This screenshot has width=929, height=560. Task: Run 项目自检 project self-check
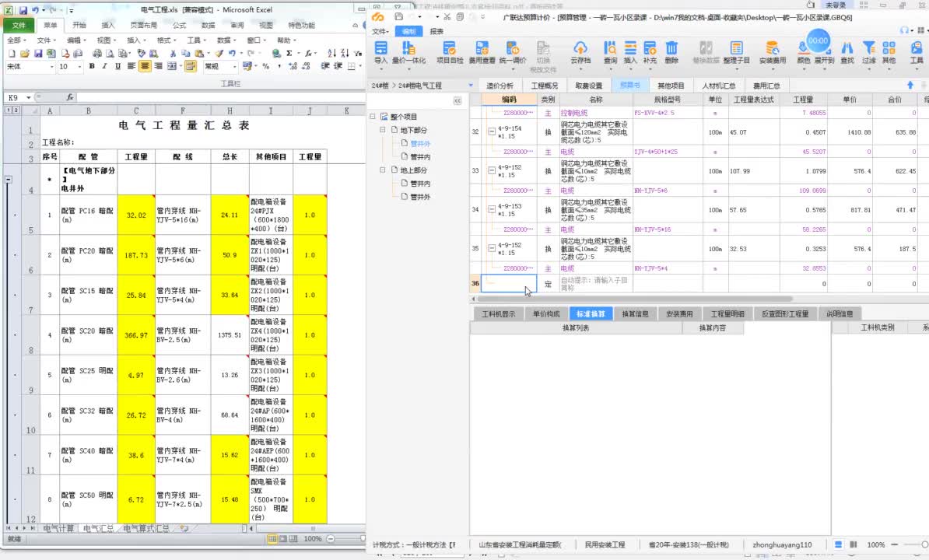coord(449,48)
